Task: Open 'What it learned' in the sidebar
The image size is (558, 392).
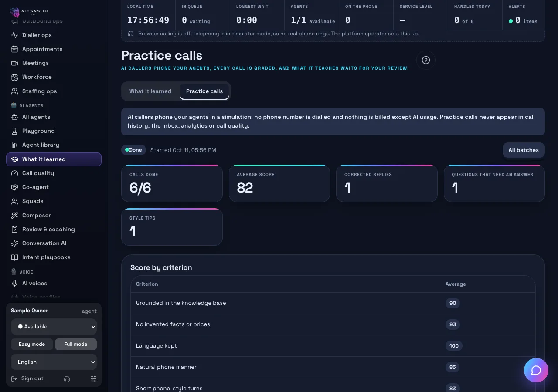Action: [x=54, y=159]
